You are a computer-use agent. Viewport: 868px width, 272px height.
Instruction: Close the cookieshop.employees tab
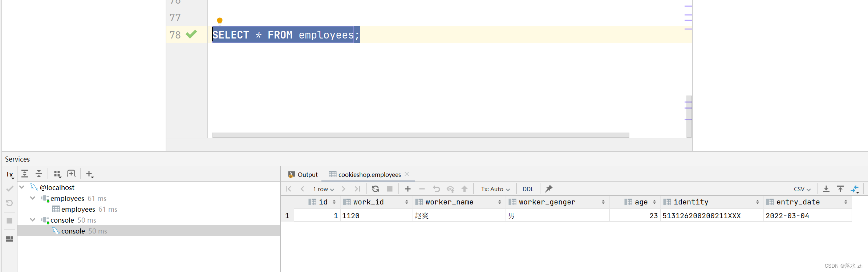pos(407,174)
